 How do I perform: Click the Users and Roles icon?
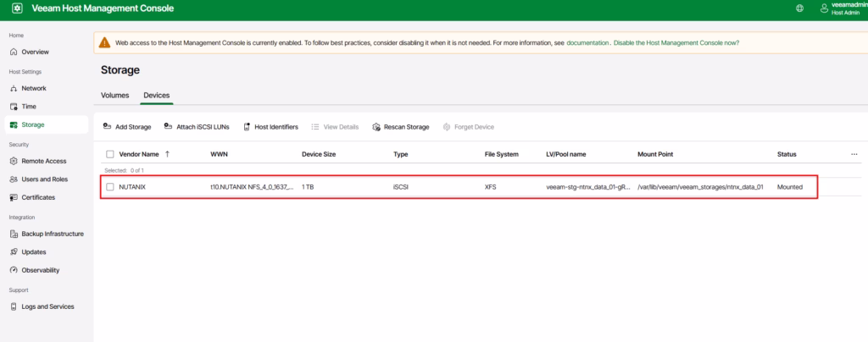point(14,179)
